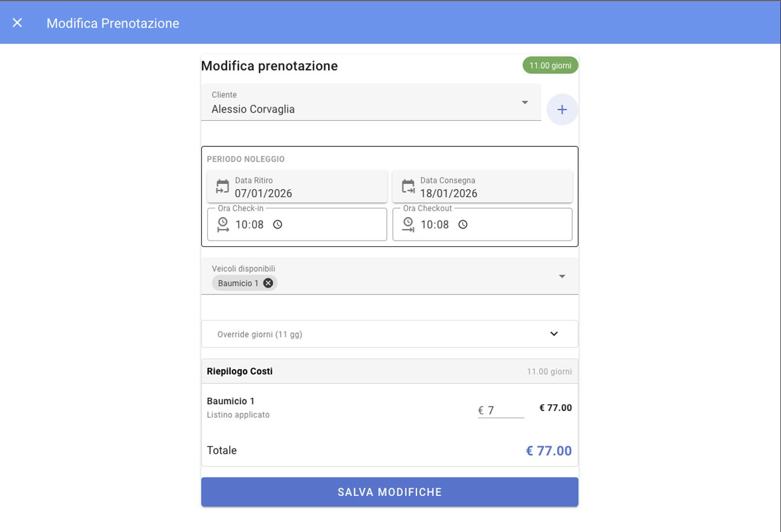The width and height of the screenshot is (781, 532).
Task: Remove the Baumicio 1 vehicle chip
Action: tap(268, 283)
